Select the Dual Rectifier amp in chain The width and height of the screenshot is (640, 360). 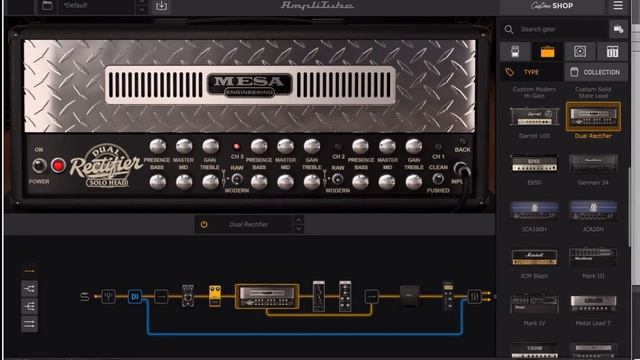coord(267,296)
